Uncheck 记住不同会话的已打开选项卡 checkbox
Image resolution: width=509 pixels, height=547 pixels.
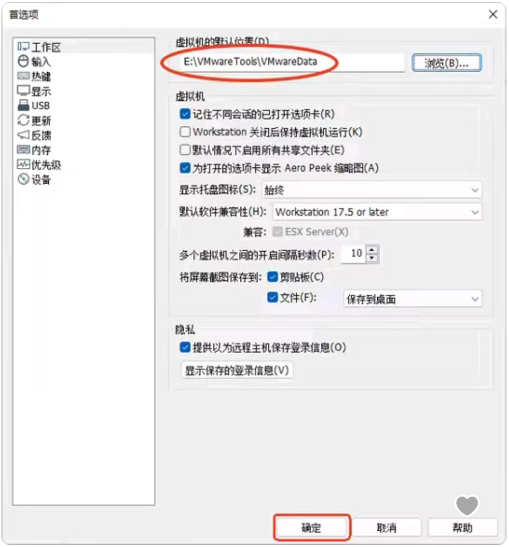[185, 114]
